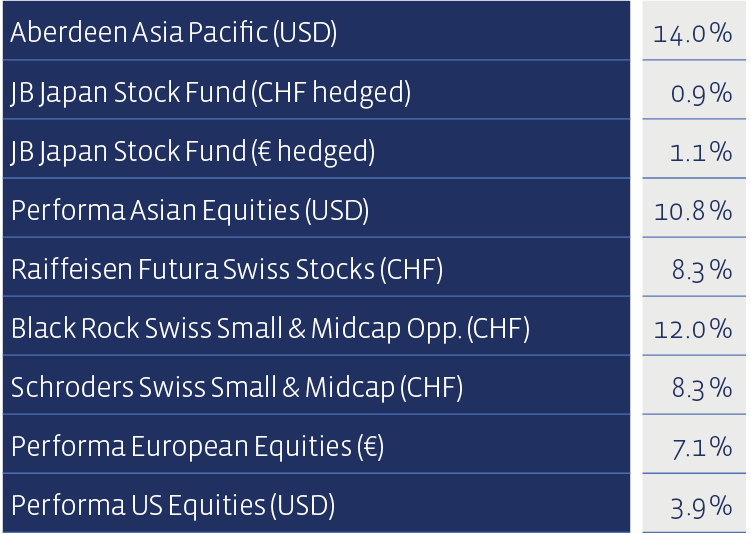Click the 3.9% percentage cell
Image resolution: width=751 pixels, height=534 pixels.
(x=694, y=503)
